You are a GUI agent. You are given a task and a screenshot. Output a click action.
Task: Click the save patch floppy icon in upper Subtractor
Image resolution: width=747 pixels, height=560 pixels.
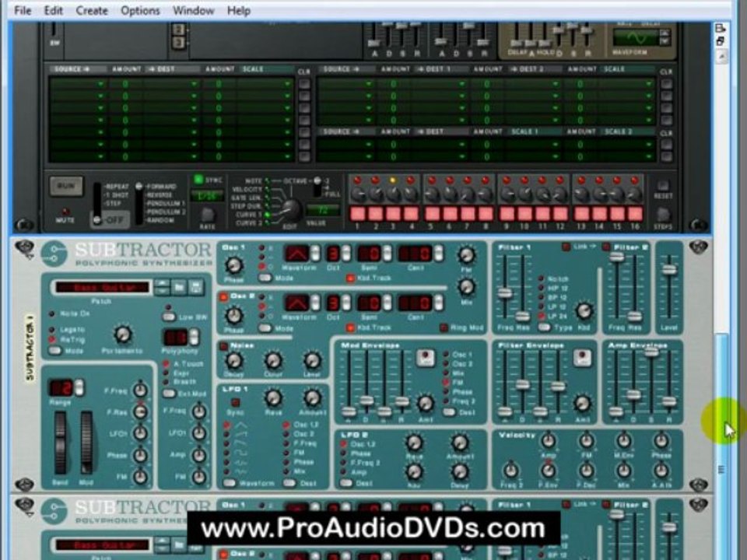point(195,287)
